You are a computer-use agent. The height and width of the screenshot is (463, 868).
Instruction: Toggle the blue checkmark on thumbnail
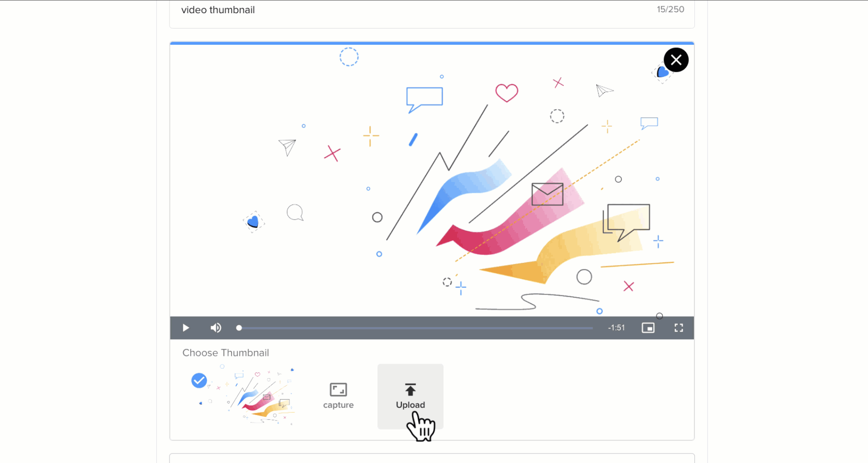[199, 381]
